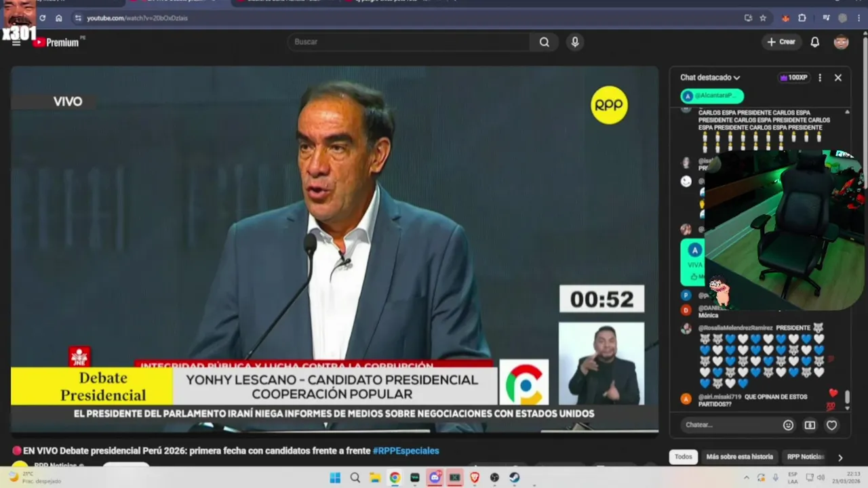The height and width of the screenshot is (488, 868).
Task: Show hidden system tray icons
Action: point(747,478)
